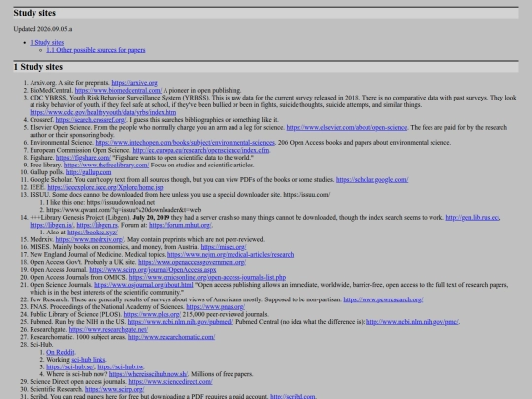Screen dimensions: 532x399
Task: Visit the mises.org link
Action: 224,247
